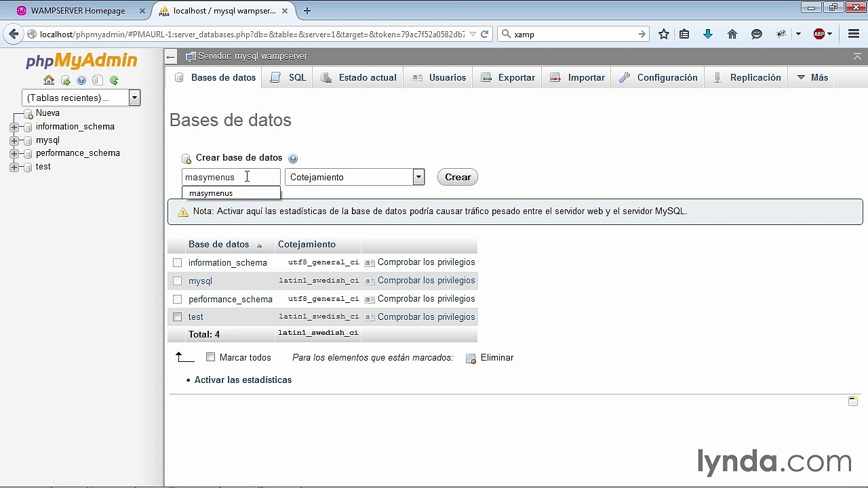Click Comprobar los privilegios for performance_schema

426,299
